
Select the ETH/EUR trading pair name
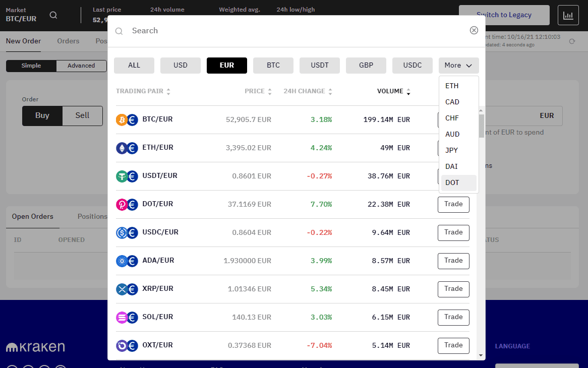pyautogui.click(x=158, y=148)
